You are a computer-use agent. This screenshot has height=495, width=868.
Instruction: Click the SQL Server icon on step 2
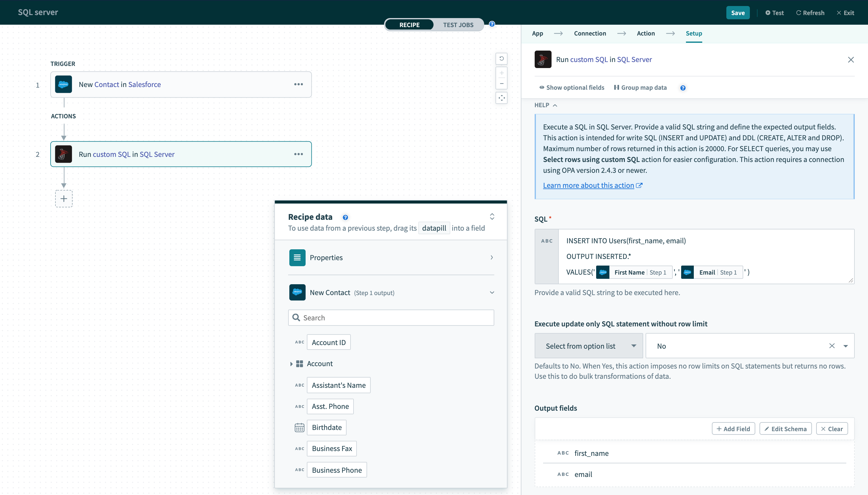pyautogui.click(x=64, y=154)
